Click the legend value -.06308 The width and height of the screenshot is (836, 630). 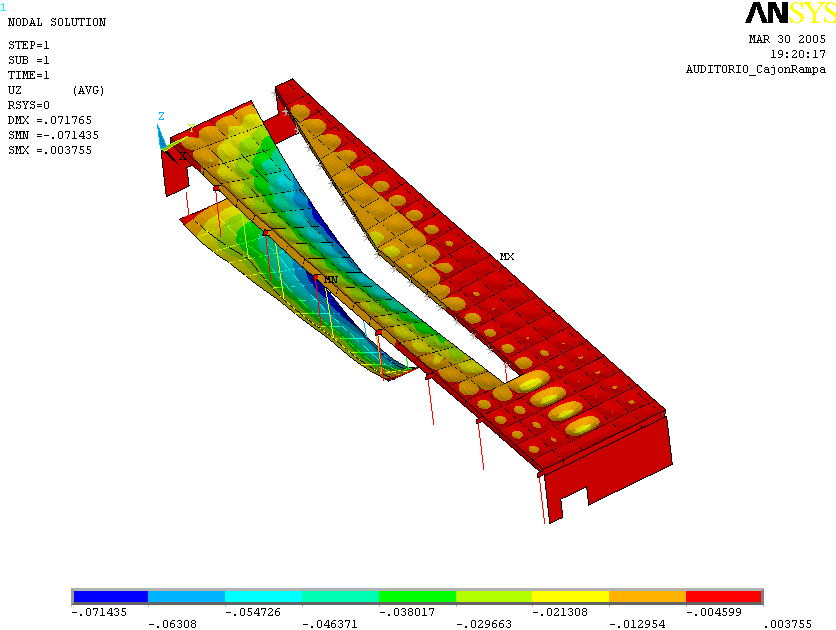(172, 624)
